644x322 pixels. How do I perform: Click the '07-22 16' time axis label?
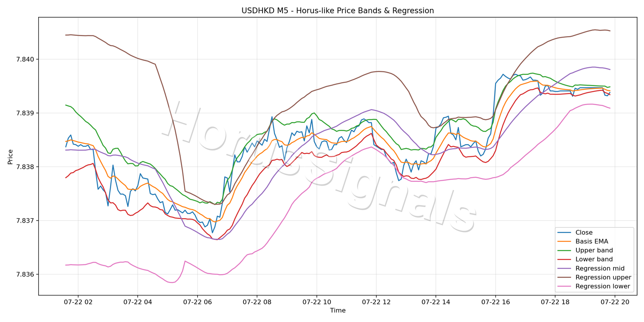(495, 302)
